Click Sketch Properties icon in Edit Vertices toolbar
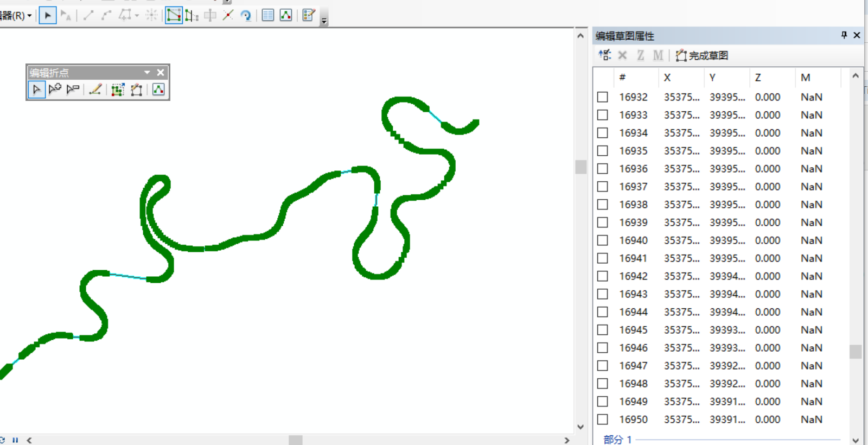This screenshot has height=445, width=868. tap(158, 90)
